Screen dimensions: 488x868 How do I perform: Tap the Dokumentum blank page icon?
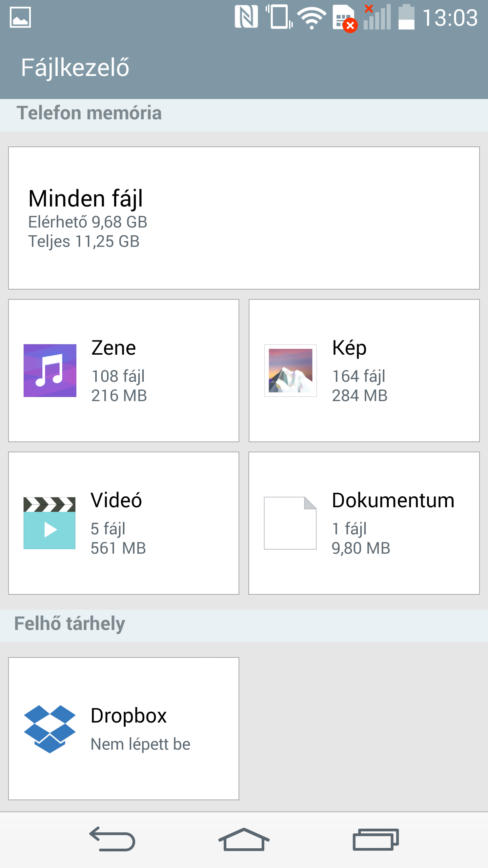(x=290, y=523)
